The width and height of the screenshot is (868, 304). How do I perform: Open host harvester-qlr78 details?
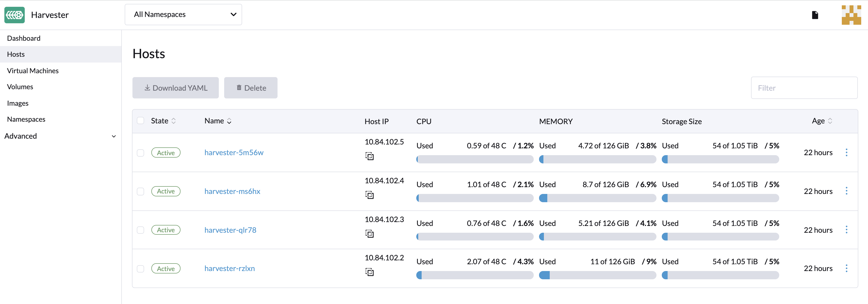[230, 230]
